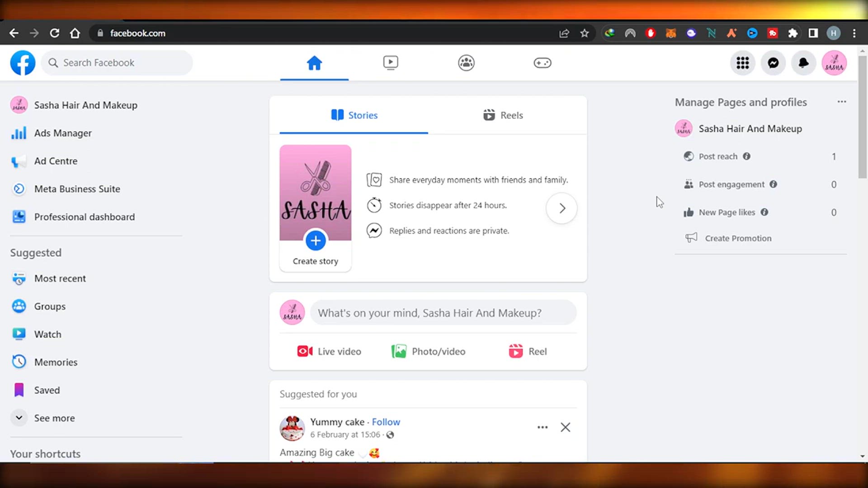
Task: Open the Extensions puzzle icon
Action: pyautogui.click(x=793, y=33)
